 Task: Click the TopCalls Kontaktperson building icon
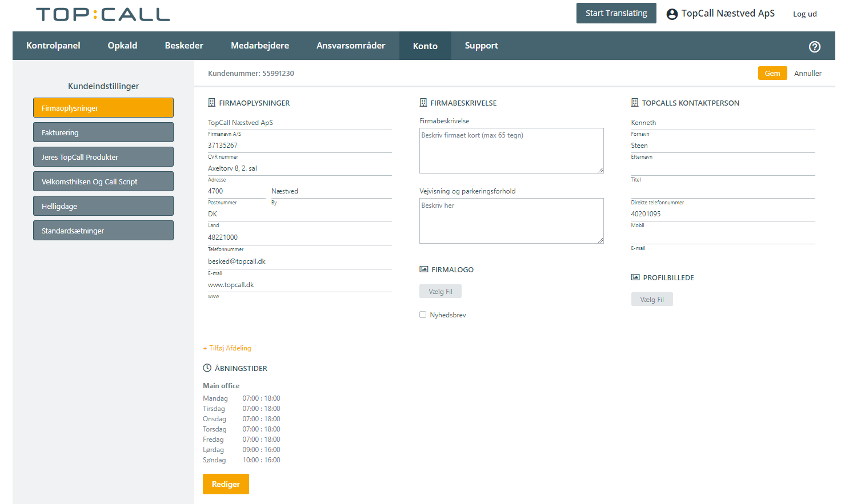pos(634,103)
